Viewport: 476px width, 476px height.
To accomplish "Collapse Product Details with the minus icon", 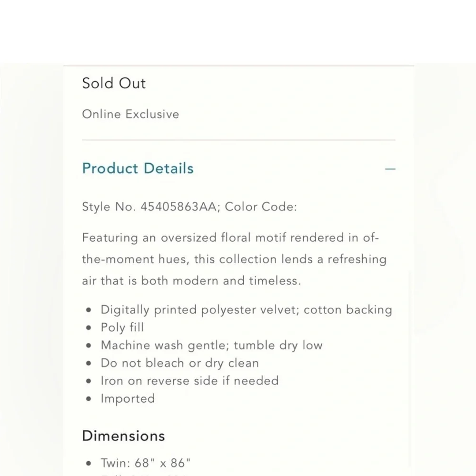I will coord(390,169).
